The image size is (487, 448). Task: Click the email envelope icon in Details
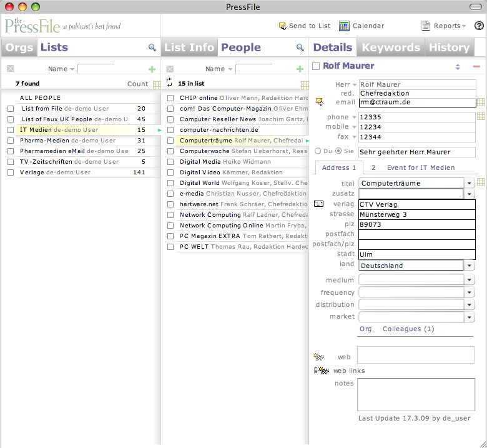click(x=319, y=102)
